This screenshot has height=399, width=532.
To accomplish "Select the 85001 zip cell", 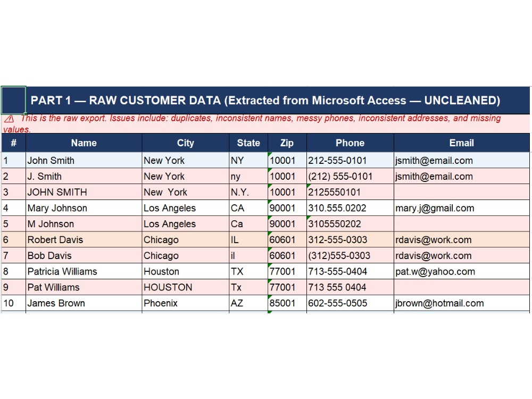I will coord(287,303).
